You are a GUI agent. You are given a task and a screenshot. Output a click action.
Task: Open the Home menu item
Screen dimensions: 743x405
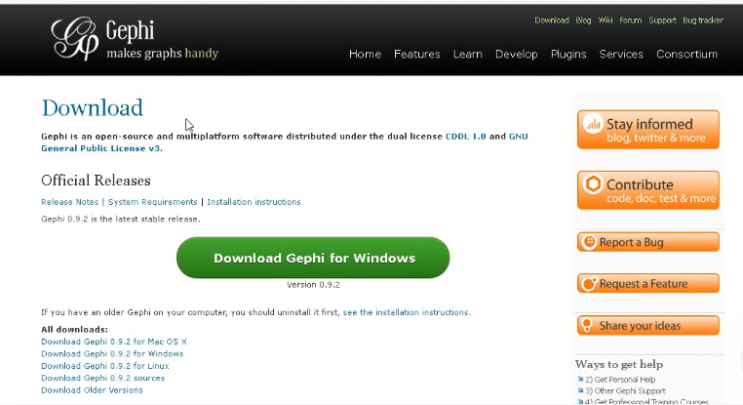[x=365, y=54]
